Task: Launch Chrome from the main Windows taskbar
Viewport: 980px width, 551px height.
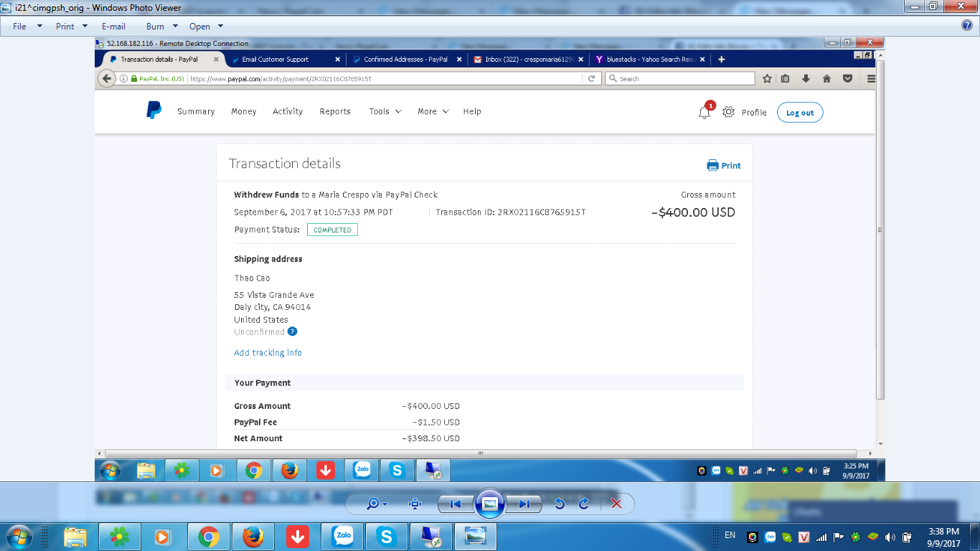Action: point(209,536)
